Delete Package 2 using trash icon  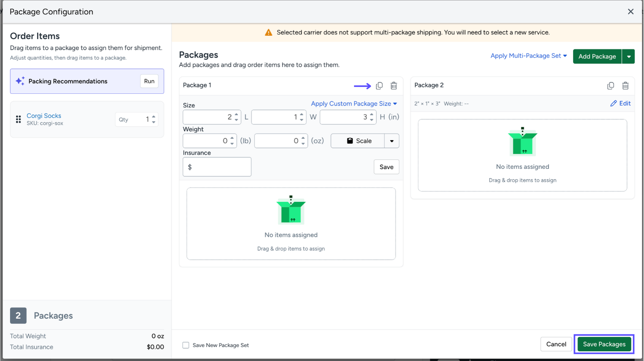click(625, 85)
